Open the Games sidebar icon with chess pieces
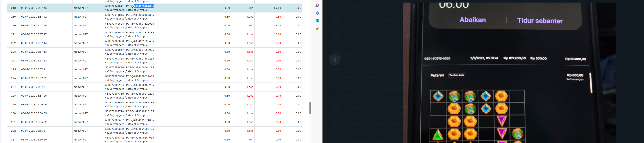The width and height of the screenshot is (644, 143). coord(317,5)
